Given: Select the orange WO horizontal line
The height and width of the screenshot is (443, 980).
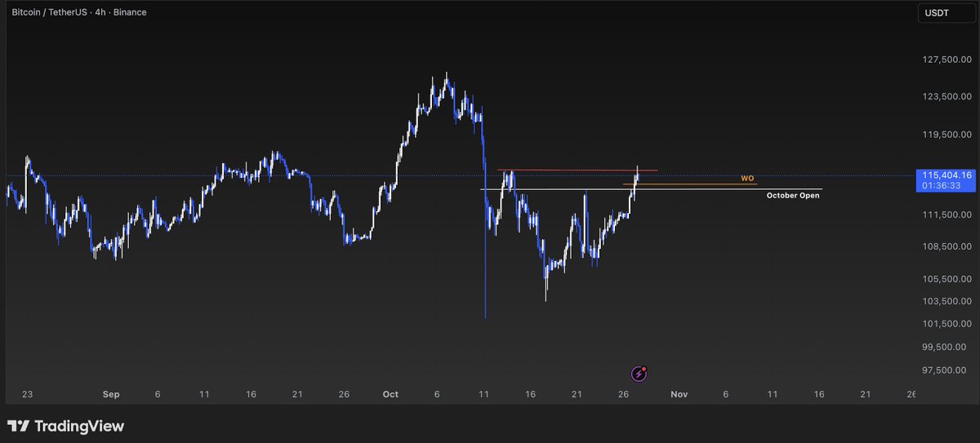Looking at the screenshot, I should 690,184.
